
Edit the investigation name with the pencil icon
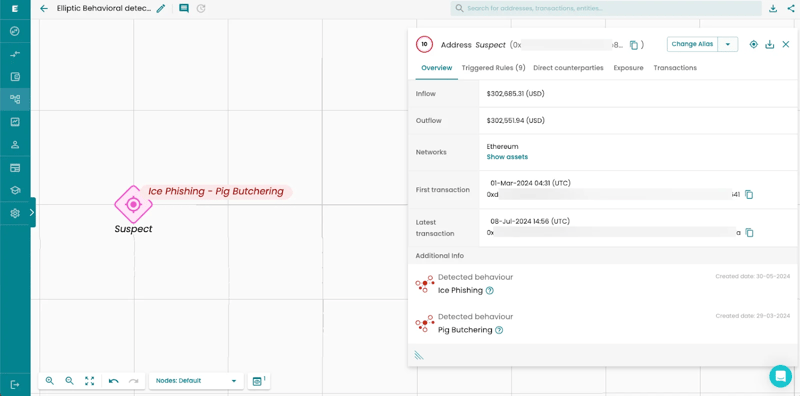pos(161,9)
